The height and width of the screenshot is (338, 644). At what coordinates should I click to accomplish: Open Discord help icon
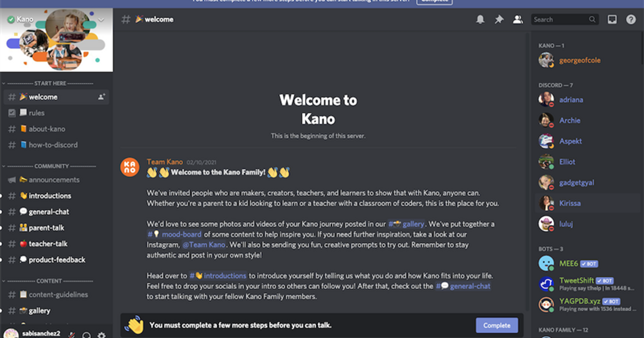(x=631, y=19)
